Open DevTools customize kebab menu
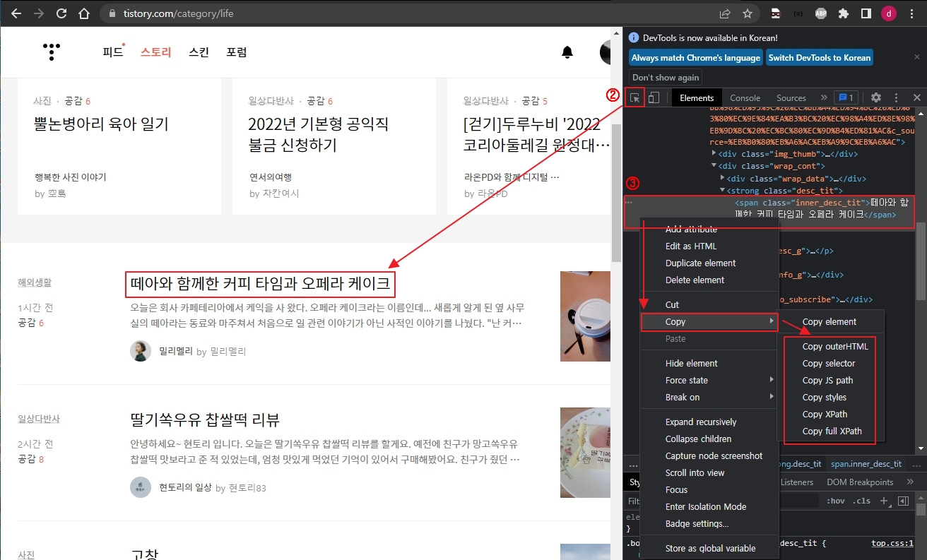Screen dimensions: 927x560 pyautogui.click(x=896, y=97)
